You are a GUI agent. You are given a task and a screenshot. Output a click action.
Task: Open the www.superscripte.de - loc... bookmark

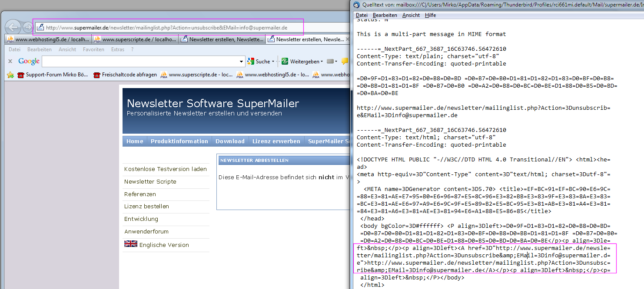coord(196,75)
